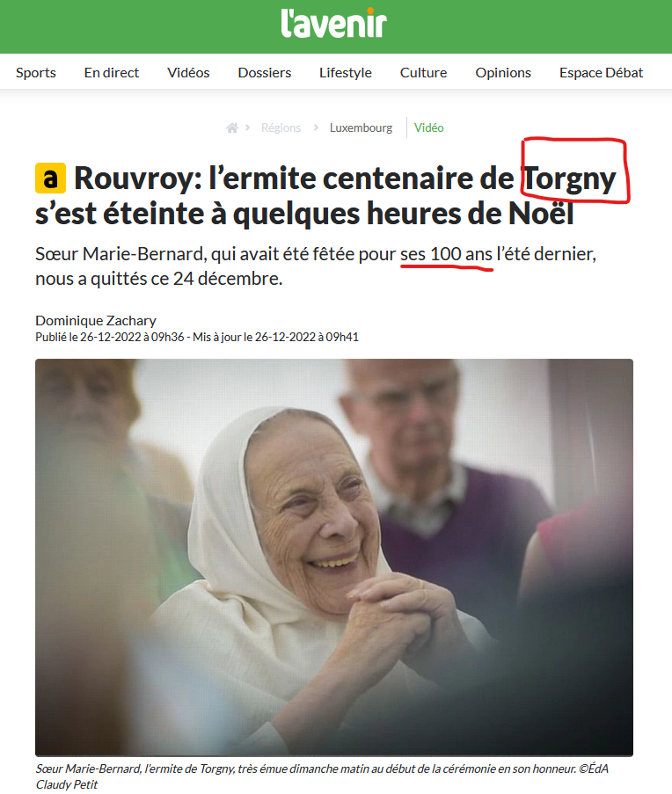Open the Lifestyle section
This screenshot has height=794, width=672.
click(346, 72)
